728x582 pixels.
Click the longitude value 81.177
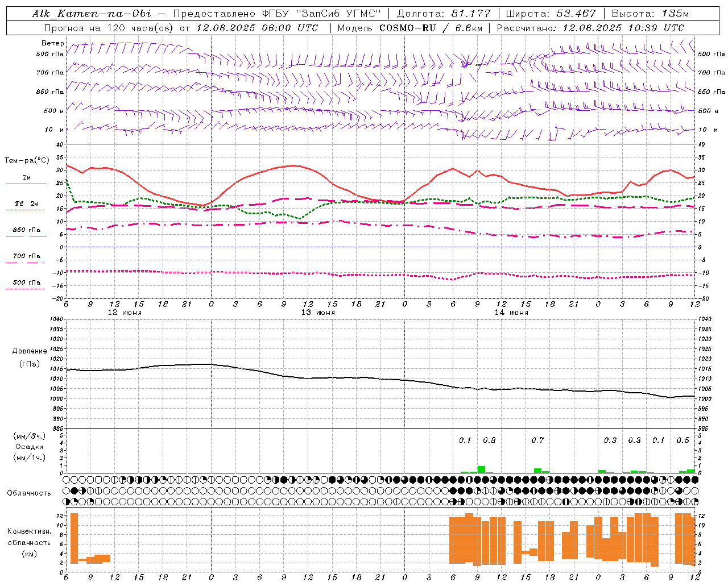pos(471,14)
